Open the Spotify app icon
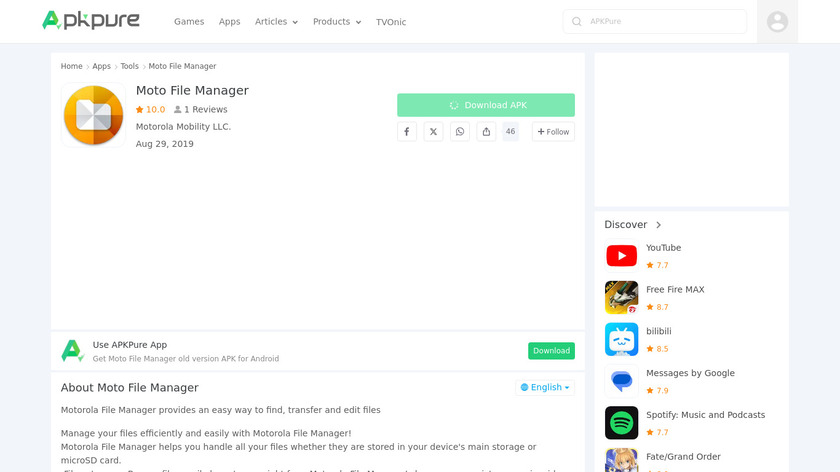 pos(621,423)
